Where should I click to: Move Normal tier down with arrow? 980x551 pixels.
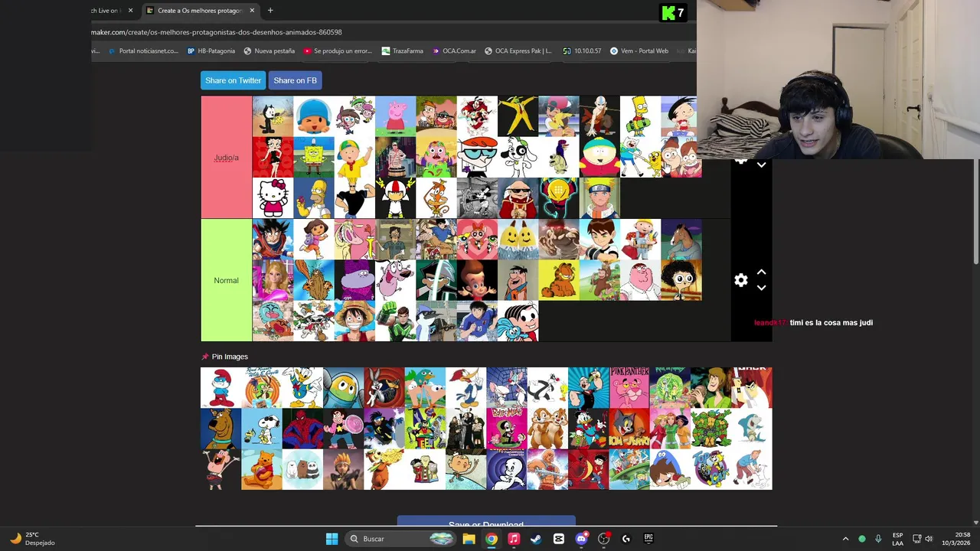click(x=761, y=288)
